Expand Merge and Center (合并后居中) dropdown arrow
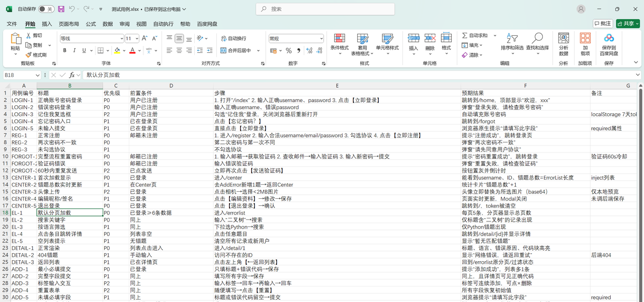Image resolution: width=644 pixels, height=302 pixels. tap(259, 50)
